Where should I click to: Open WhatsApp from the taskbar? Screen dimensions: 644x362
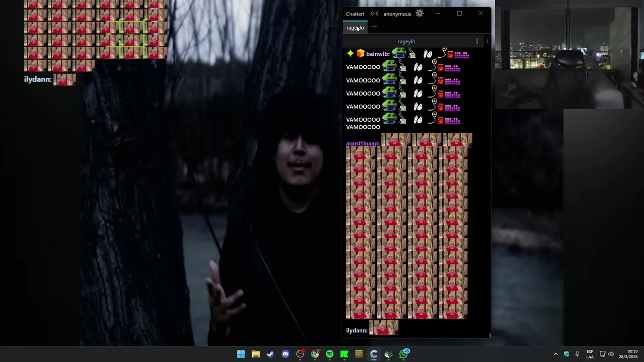click(x=404, y=354)
